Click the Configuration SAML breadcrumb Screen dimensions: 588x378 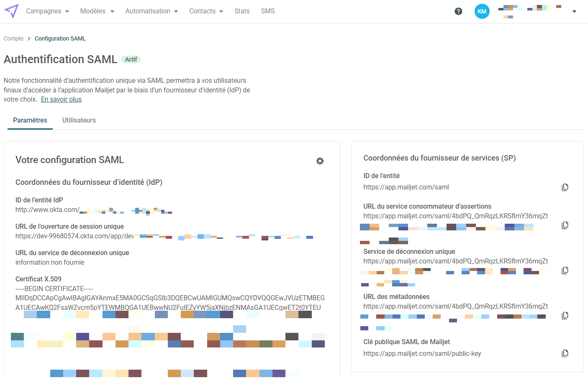[x=60, y=38]
